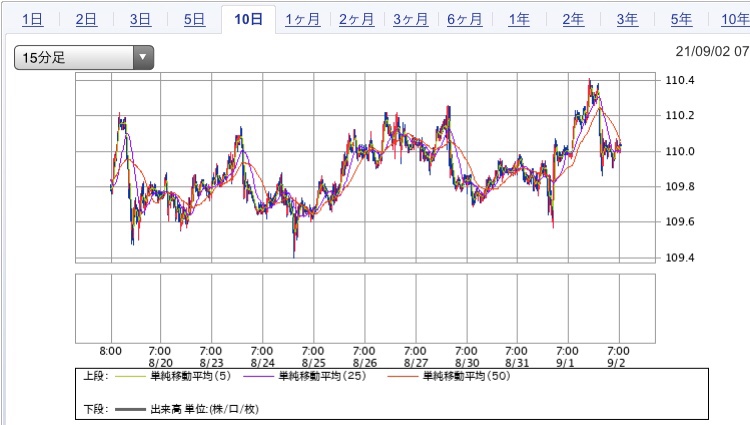Viewport: 750px width, 425px height.
Task: Show the 2ヶ月 chart period
Action: 357,20
